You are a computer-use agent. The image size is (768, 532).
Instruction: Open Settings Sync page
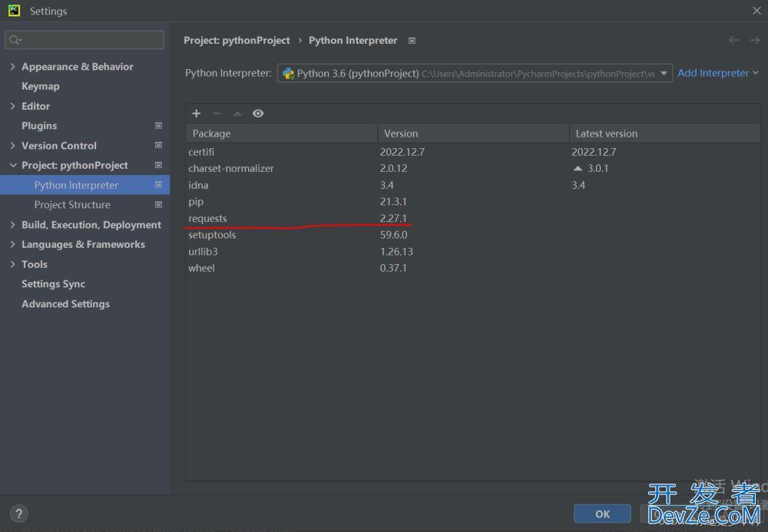pos(54,284)
